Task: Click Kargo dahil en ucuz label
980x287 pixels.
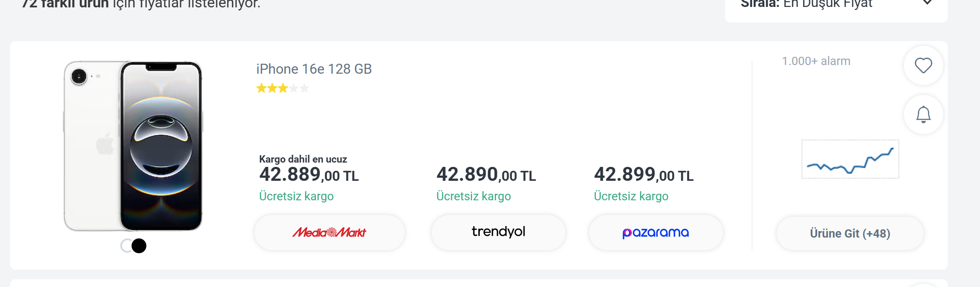Action: click(303, 159)
